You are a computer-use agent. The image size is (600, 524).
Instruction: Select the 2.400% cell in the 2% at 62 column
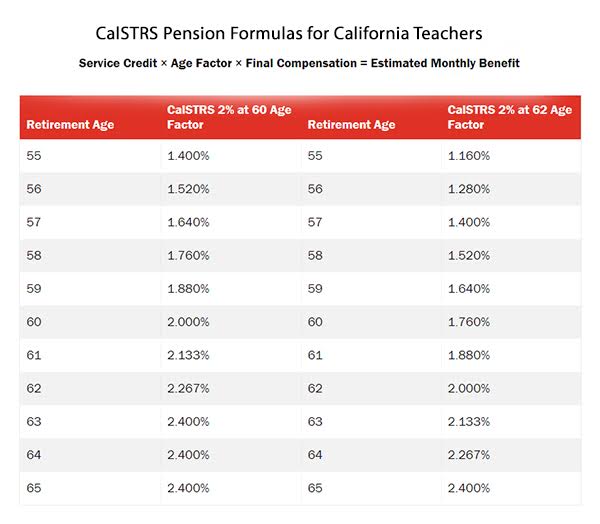(x=469, y=487)
